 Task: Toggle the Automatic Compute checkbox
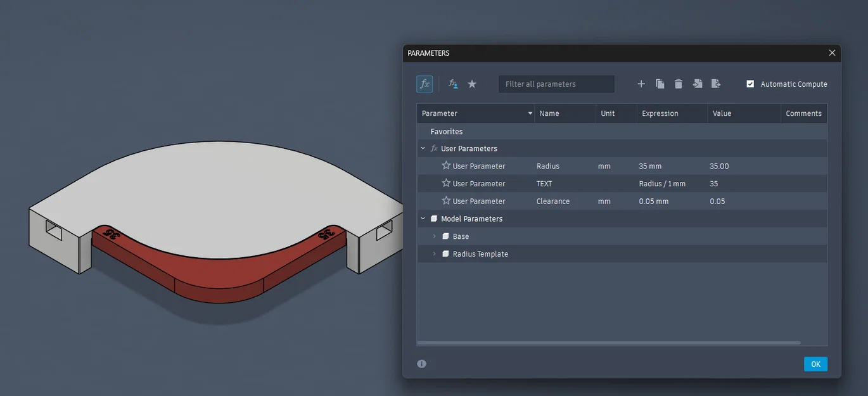pyautogui.click(x=750, y=84)
